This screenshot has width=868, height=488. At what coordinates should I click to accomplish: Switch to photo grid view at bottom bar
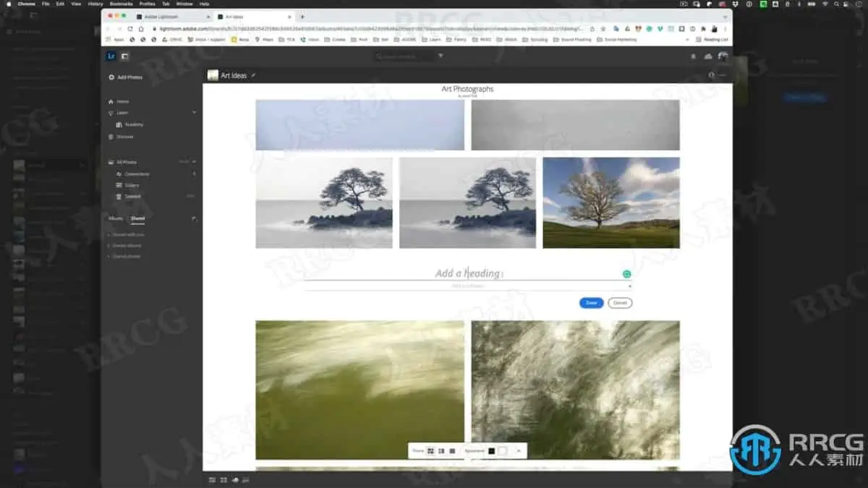pos(212,479)
